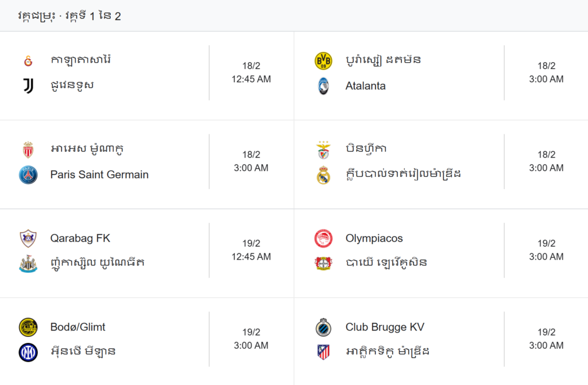The width and height of the screenshot is (588, 385).
Task: Click the Newcastle United crest icon
Action: click(x=28, y=264)
